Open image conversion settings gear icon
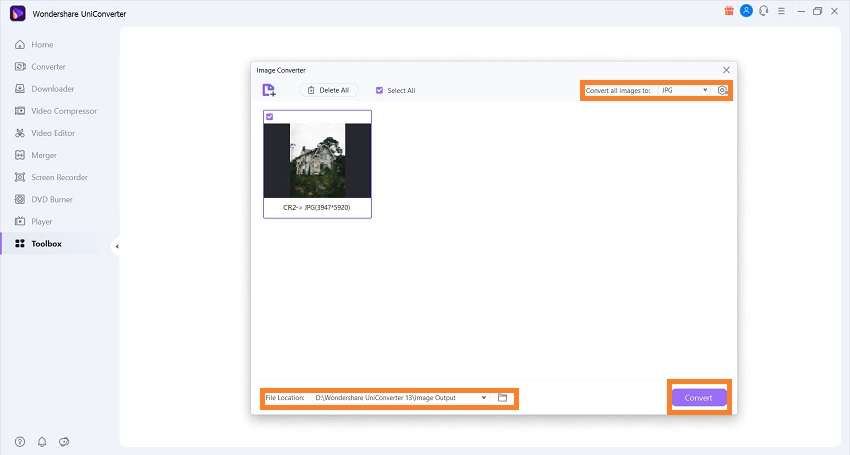Screen dimensions: 850x455 [722, 91]
